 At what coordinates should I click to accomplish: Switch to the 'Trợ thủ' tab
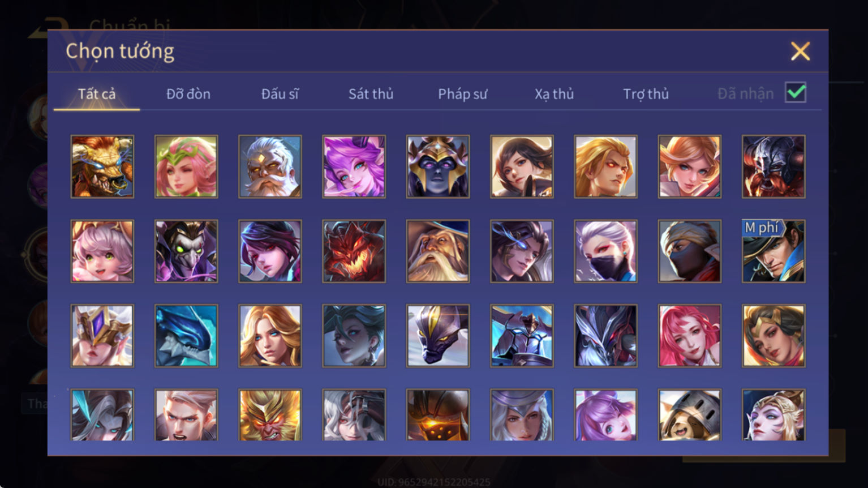point(646,94)
